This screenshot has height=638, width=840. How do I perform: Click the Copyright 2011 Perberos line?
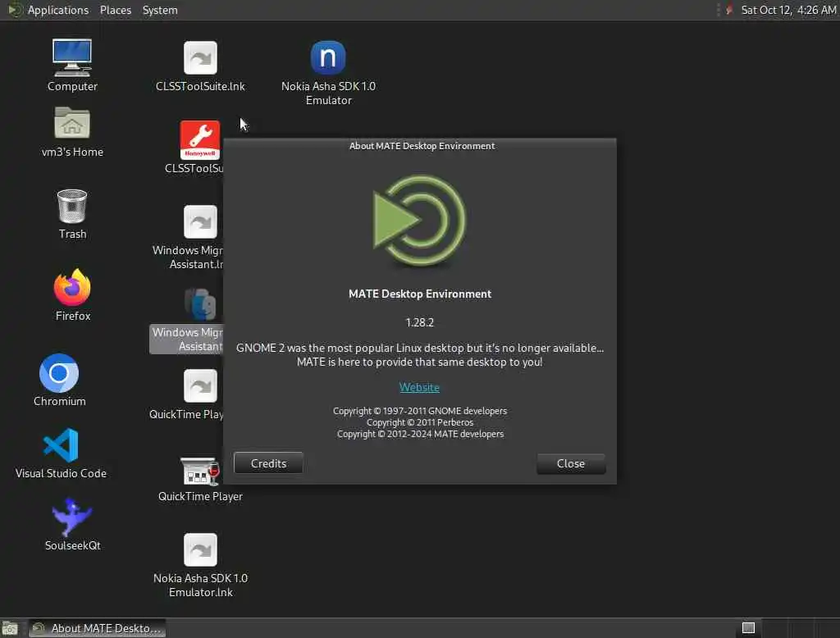(x=420, y=422)
